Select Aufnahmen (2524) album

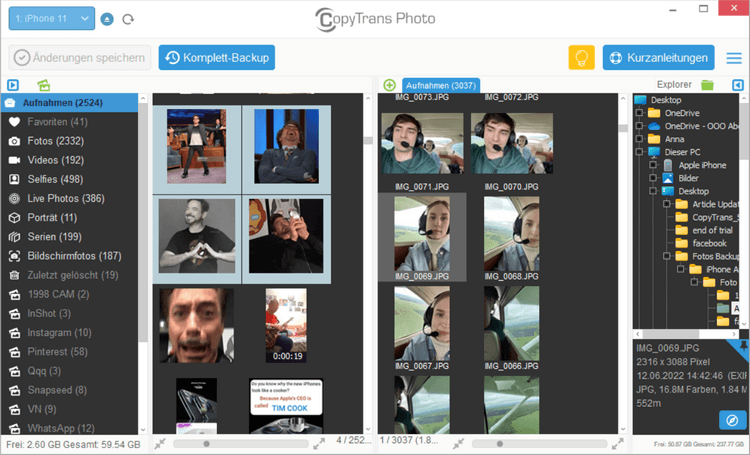[70, 102]
